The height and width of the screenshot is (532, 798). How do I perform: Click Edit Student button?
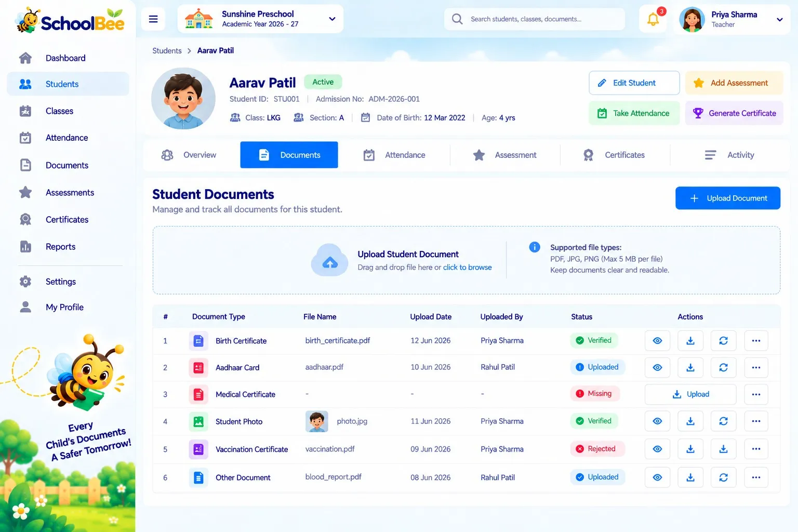coord(634,83)
